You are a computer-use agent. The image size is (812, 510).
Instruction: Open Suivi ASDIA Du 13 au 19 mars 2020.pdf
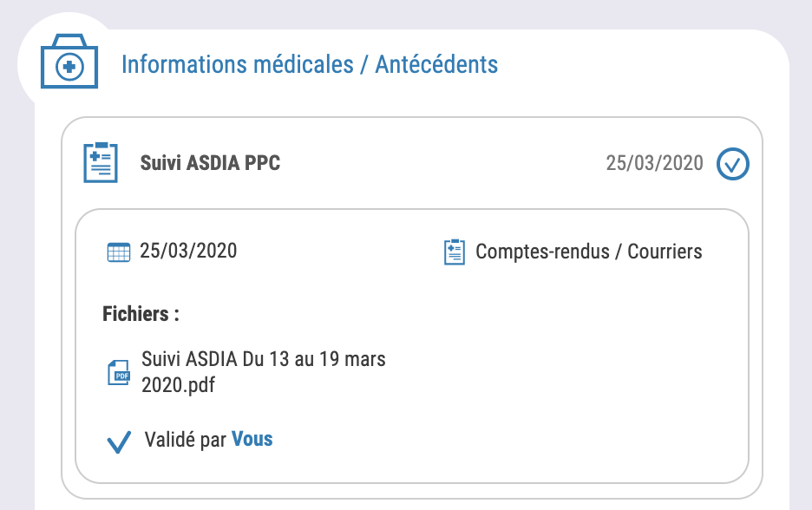[264, 372]
